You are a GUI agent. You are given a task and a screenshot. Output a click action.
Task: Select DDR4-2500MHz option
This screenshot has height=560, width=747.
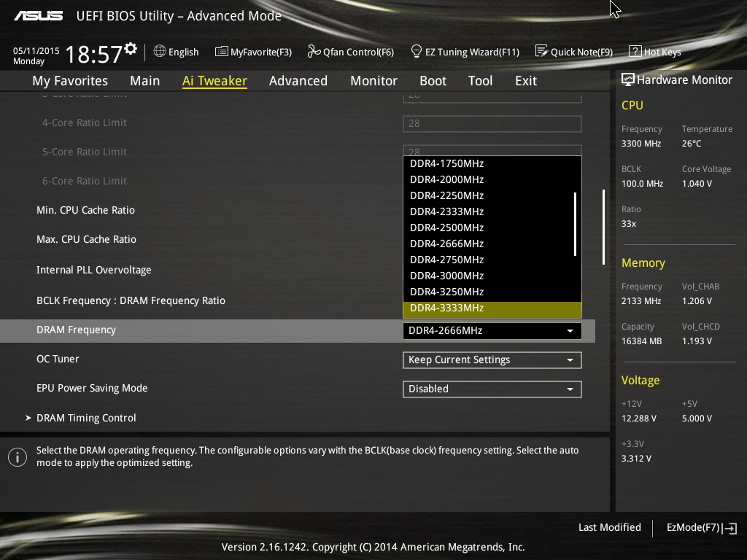(x=492, y=228)
